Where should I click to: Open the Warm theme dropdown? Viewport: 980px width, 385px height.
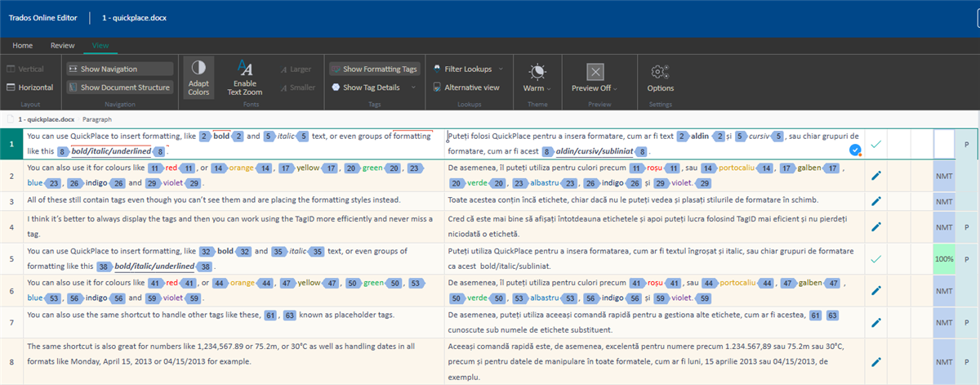click(x=536, y=78)
